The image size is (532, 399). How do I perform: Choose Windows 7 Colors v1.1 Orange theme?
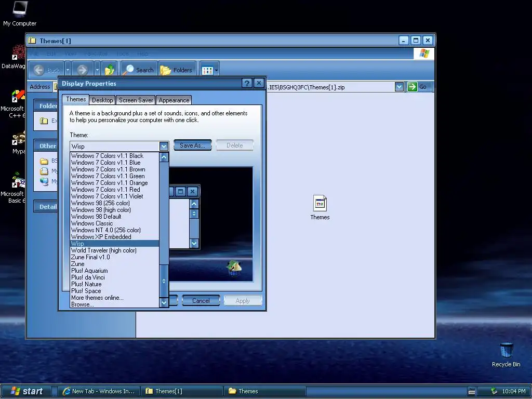click(114, 183)
